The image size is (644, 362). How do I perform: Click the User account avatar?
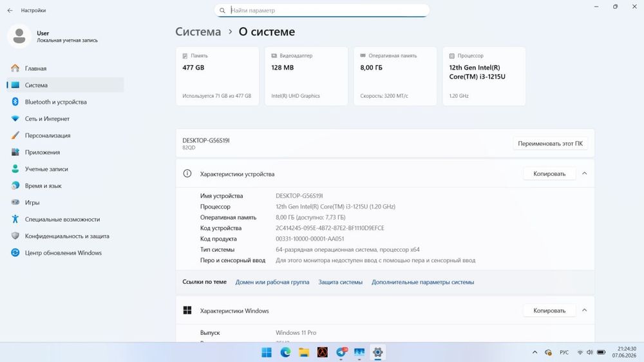click(x=19, y=36)
